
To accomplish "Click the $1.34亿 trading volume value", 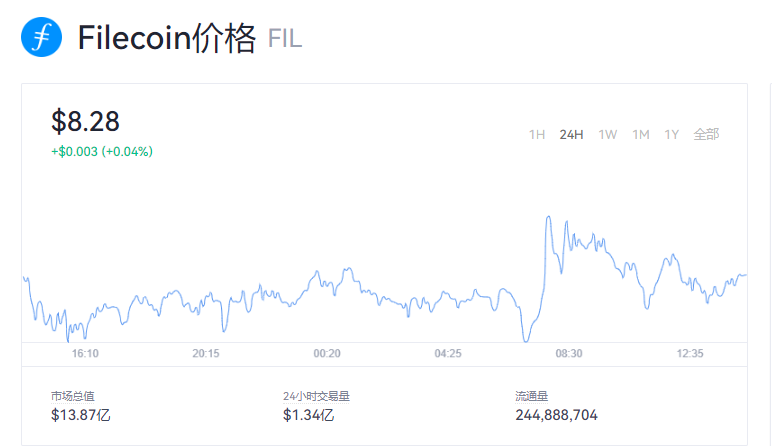I will (x=309, y=415).
